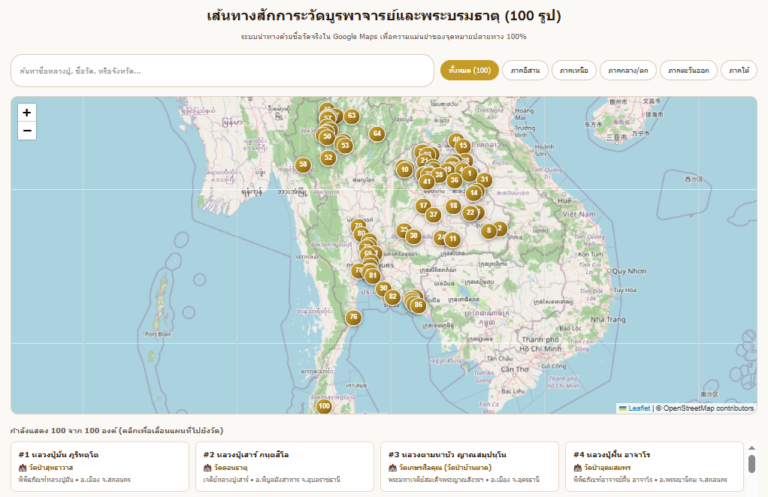Select map marker number 8
This screenshot has height=497, width=768.
tap(489, 231)
